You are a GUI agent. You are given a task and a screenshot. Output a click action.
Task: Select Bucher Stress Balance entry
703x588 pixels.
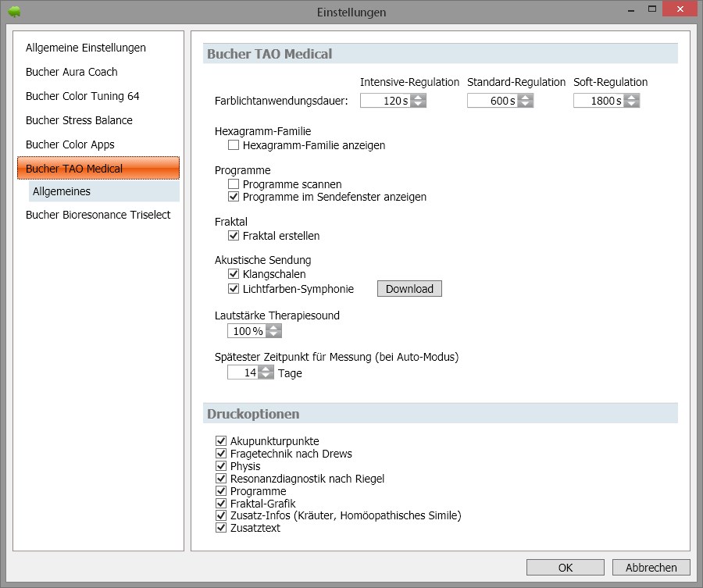click(x=79, y=120)
